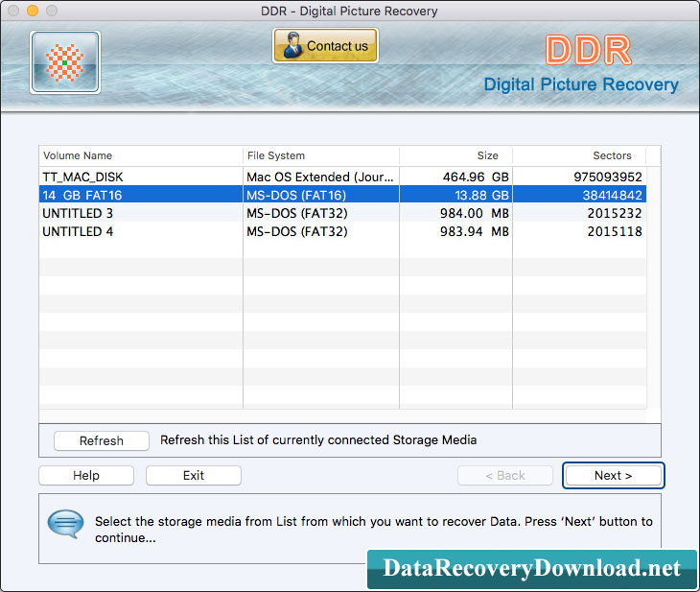The image size is (700, 592).
Task: Click the MS-DOS (FAT16) file system cell
Action: [321, 195]
